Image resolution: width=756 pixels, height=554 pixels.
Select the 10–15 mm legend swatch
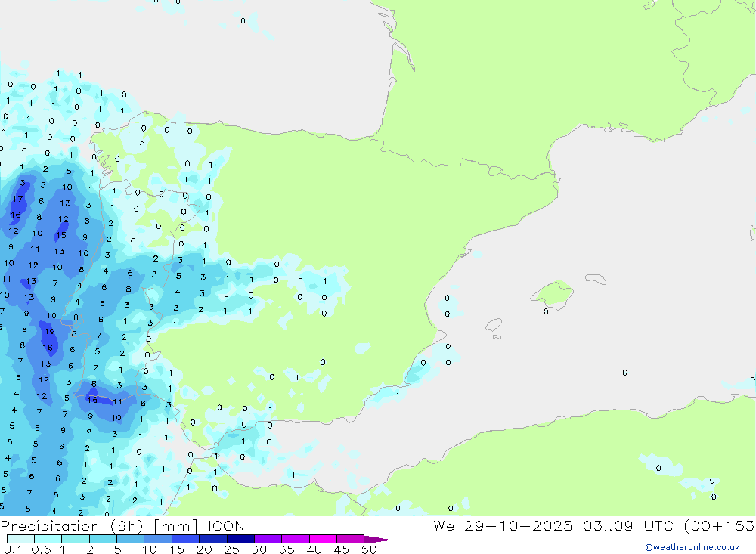point(158,539)
